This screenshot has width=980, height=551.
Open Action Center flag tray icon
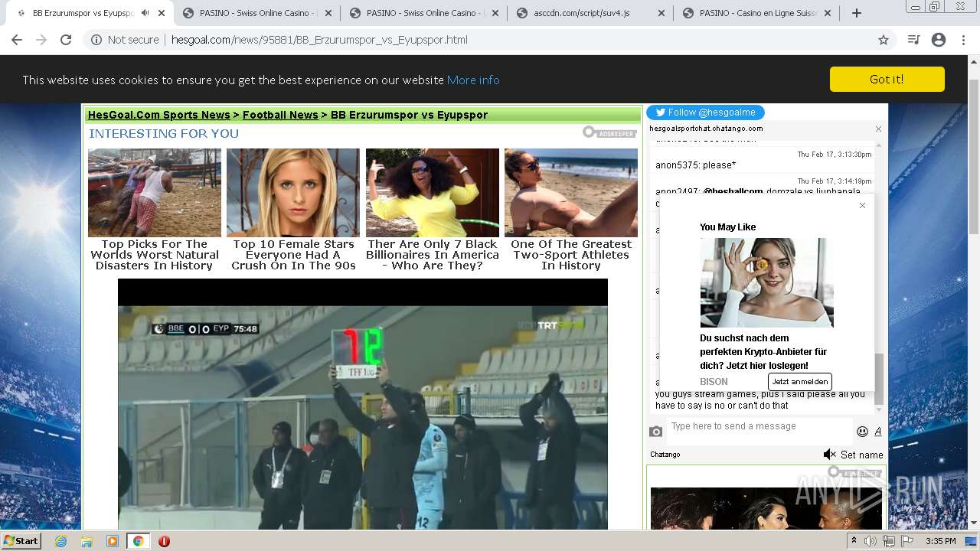click(907, 541)
